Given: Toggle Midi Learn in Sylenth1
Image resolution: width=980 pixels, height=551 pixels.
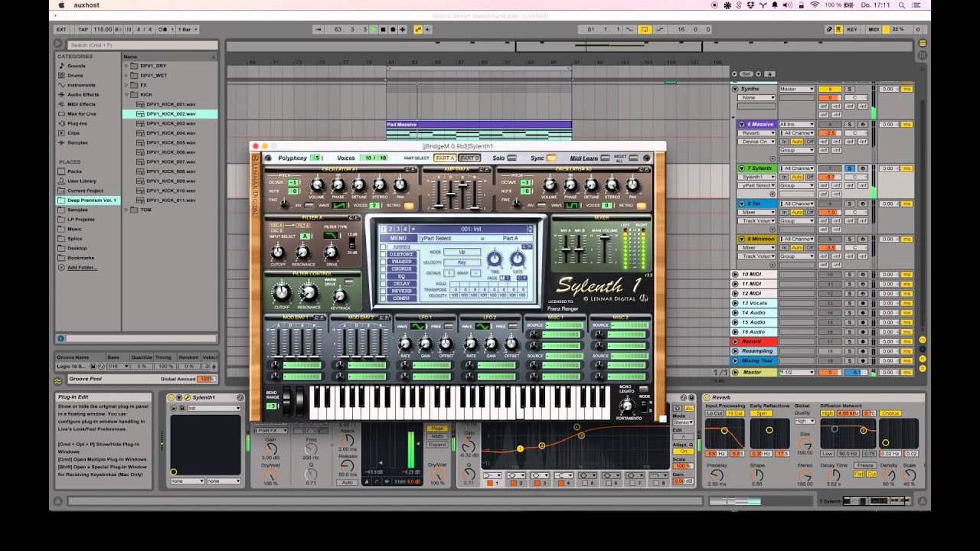Looking at the screenshot, I should [x=605, y=158].
